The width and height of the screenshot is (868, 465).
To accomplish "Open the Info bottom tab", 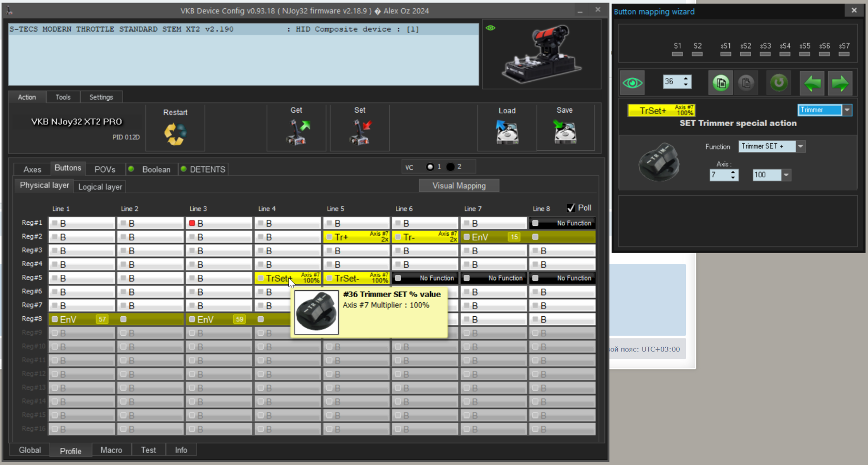I will click(181, 450).
